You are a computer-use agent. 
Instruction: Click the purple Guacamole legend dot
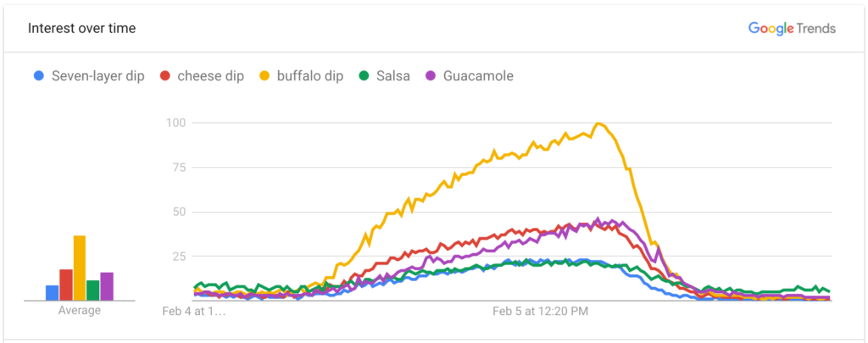431,76
